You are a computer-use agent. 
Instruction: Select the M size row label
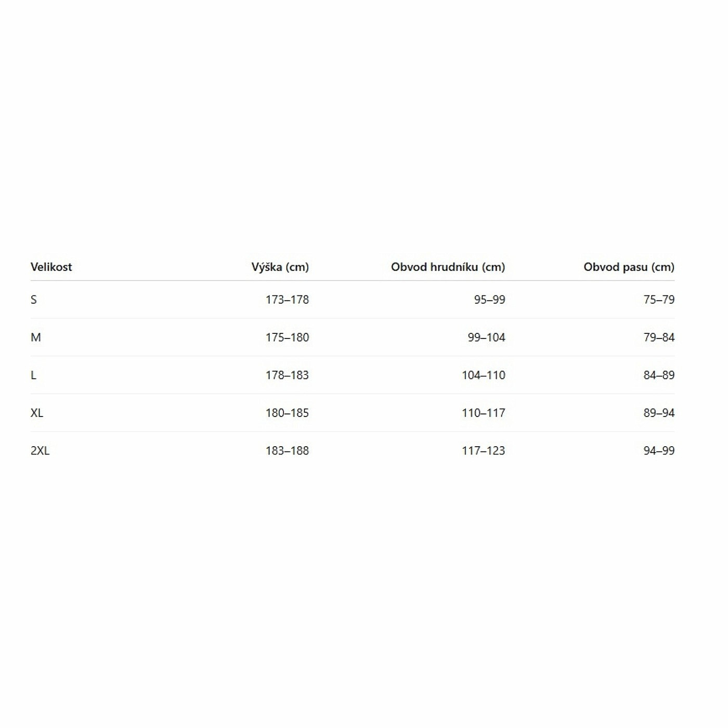[35, 337]
